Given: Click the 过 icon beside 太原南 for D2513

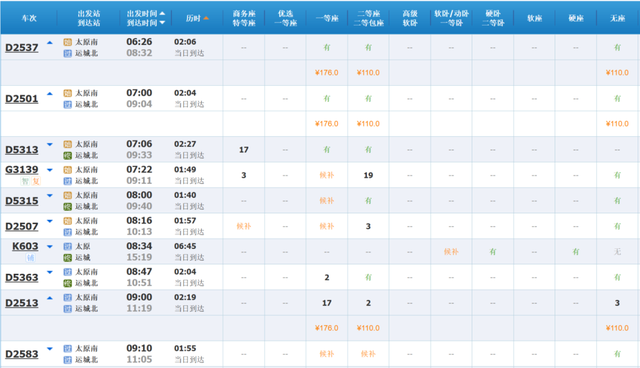Looking at the screenshot, I should point(68,297).
